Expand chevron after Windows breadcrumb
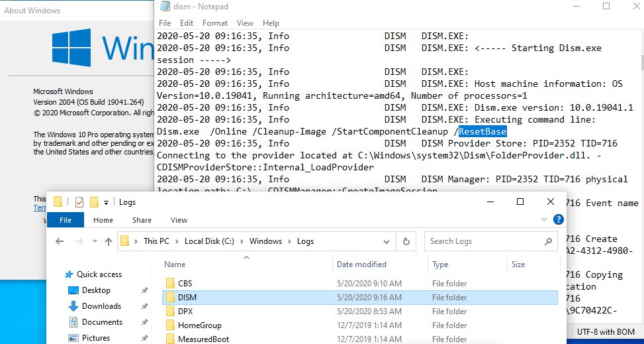 tap(289, 241)
